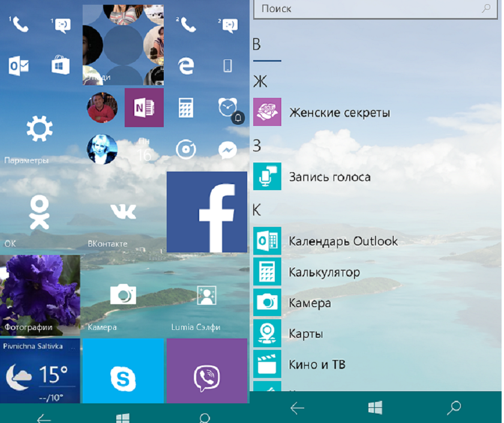Select Кино и ТВ list entry

(317, 365)
